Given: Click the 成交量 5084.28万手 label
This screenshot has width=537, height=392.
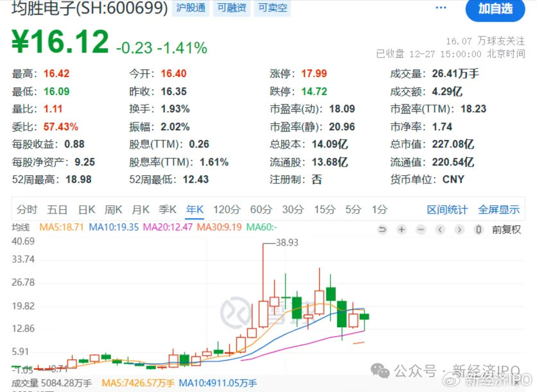Looking at the screenshot, I should click(x=51, y=383).
